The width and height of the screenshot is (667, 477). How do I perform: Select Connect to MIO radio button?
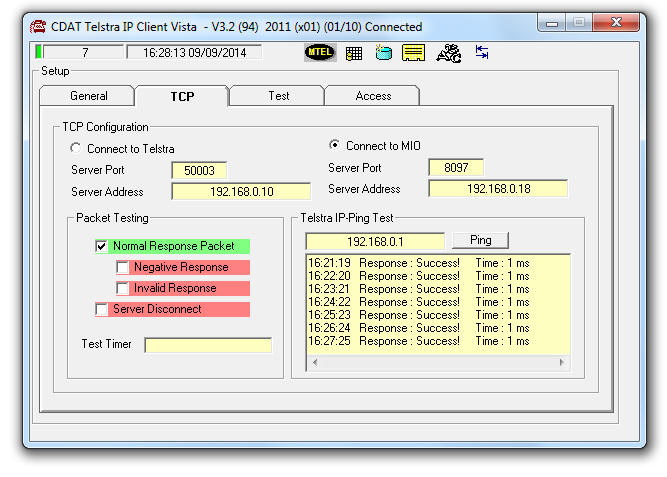335,145
